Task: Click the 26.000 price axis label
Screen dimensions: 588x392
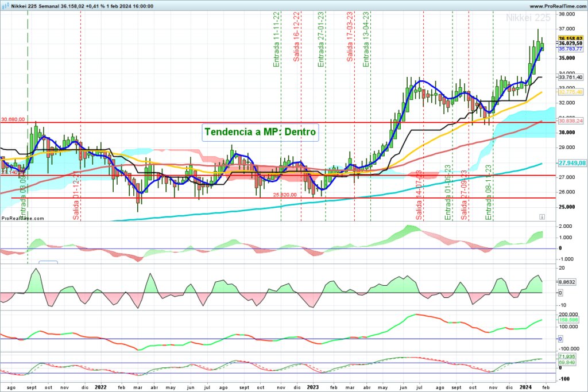Action: coord(567,192)
